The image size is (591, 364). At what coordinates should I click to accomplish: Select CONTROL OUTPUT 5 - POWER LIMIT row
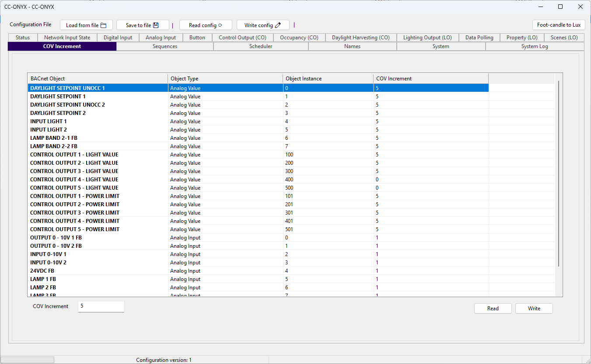coord(258,229)
